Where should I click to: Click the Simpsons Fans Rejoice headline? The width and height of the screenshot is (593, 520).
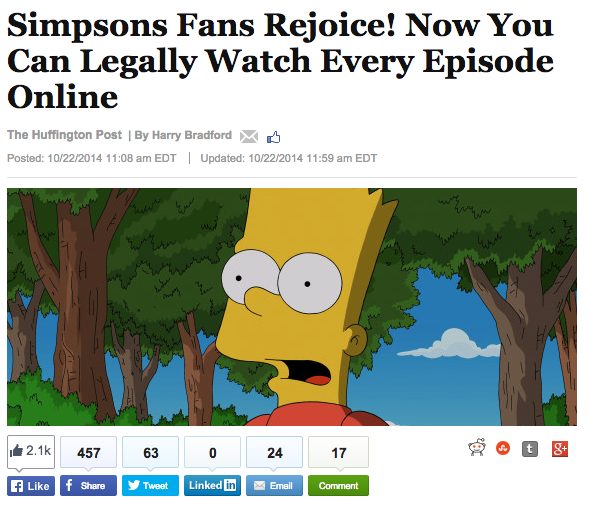pyautogui.click(x=280, y=61)
